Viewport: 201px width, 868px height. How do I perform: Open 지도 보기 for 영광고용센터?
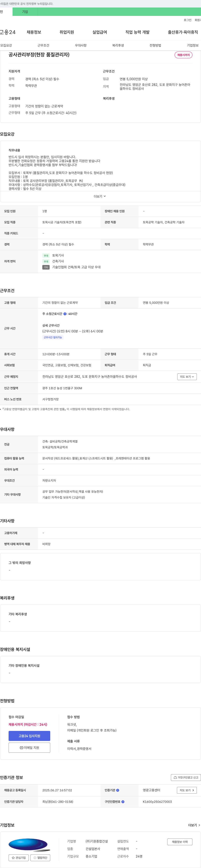(x=187, y=790)
